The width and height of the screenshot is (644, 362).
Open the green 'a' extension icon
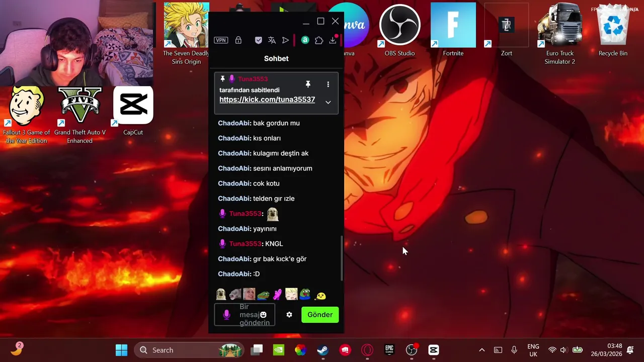(x=305, y=40)
